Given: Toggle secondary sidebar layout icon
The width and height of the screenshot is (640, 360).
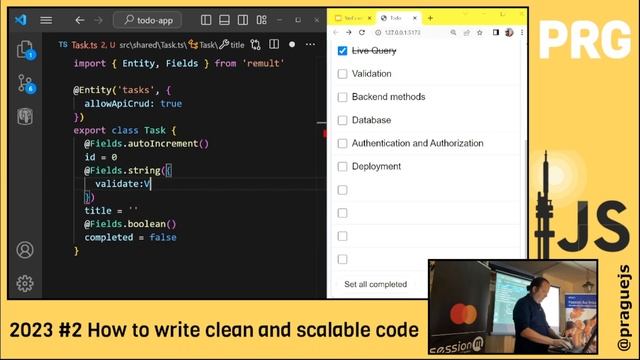Looking at the screenshot, I should pos(243,20).
